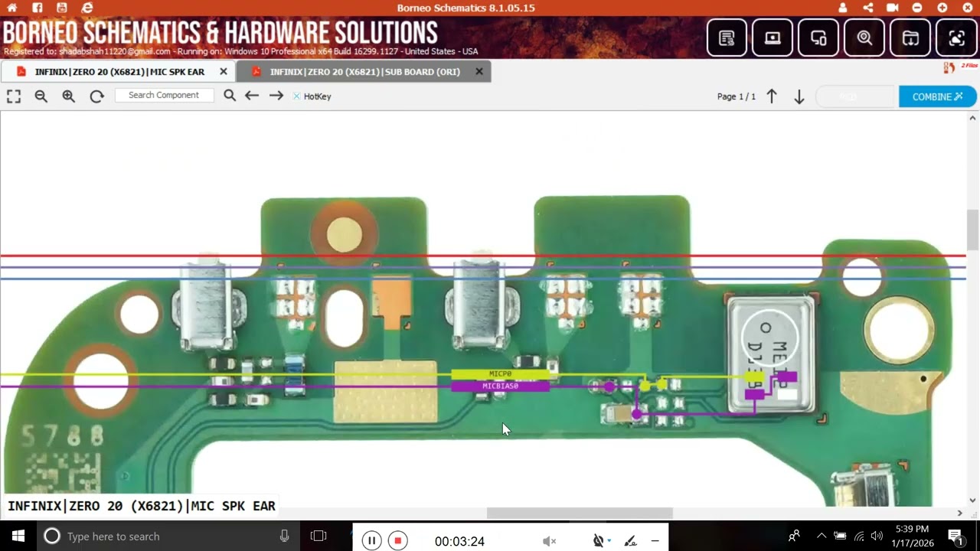
Task: Toggle fullscreen view icon
Action: click(x=14, y=96)
